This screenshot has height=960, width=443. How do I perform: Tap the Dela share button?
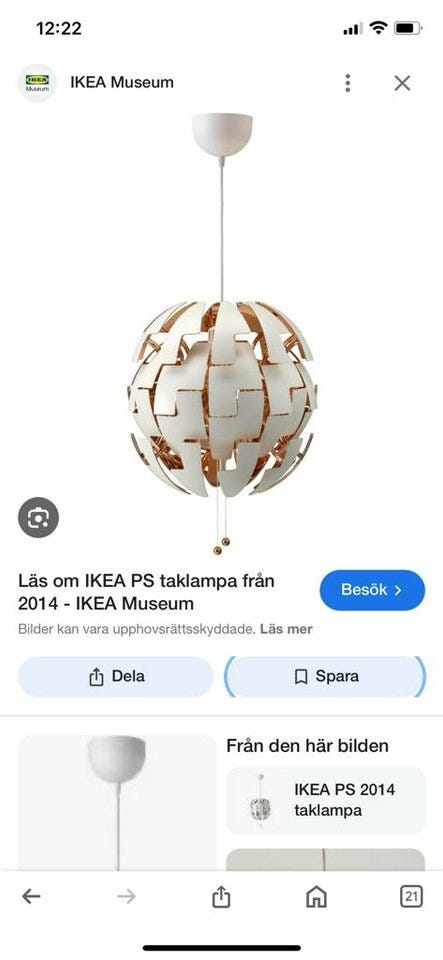(x=116, y=677)
